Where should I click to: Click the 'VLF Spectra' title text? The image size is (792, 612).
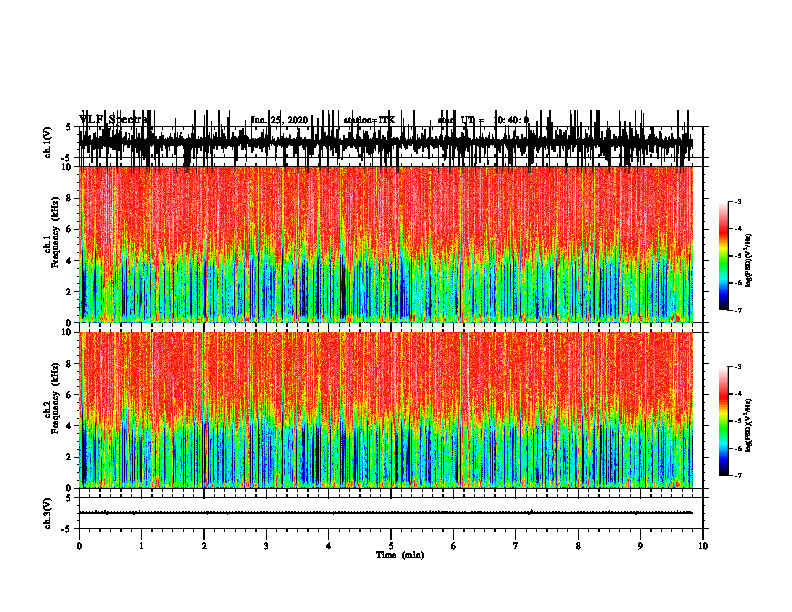(114, 120)
